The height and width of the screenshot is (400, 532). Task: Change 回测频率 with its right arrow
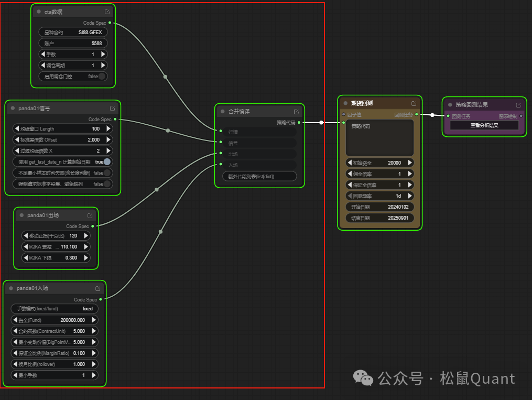(x=409, y=196)
